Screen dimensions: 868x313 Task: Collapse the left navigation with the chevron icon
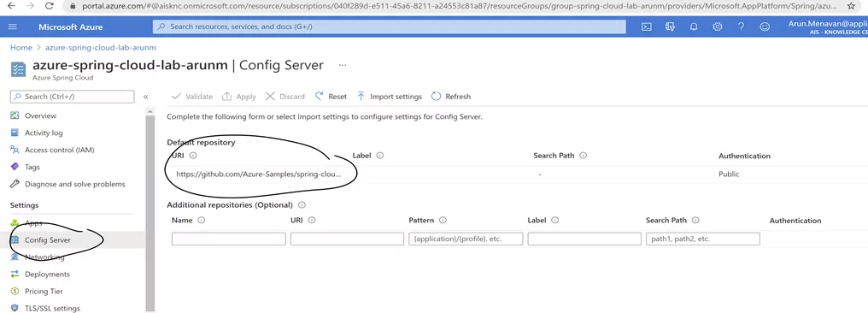[x=145, y=97]
